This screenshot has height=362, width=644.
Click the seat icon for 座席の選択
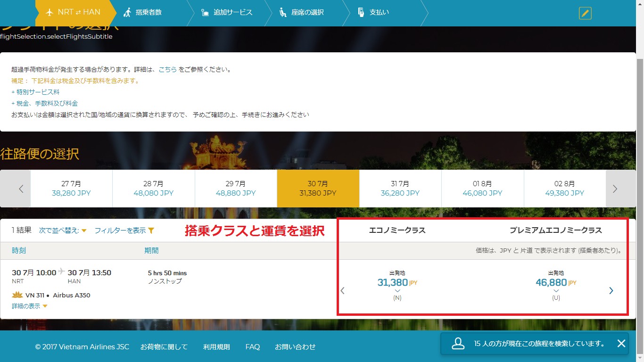point(282,12)
